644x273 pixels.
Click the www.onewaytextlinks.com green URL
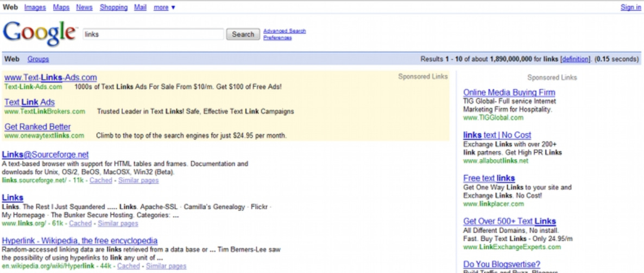click(x=45, y=135)
